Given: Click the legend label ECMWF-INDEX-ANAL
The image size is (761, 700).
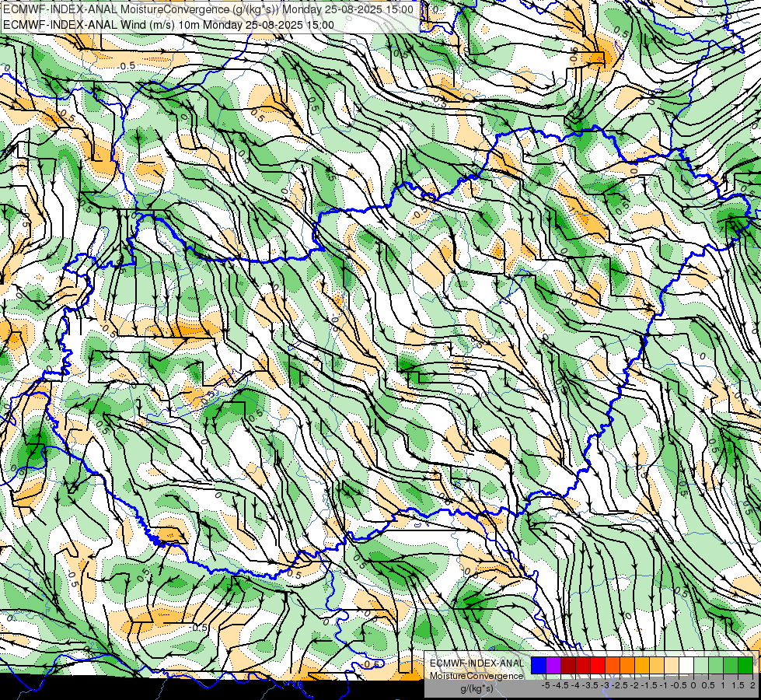Looking at the screenshot, I should coord(477,663).
